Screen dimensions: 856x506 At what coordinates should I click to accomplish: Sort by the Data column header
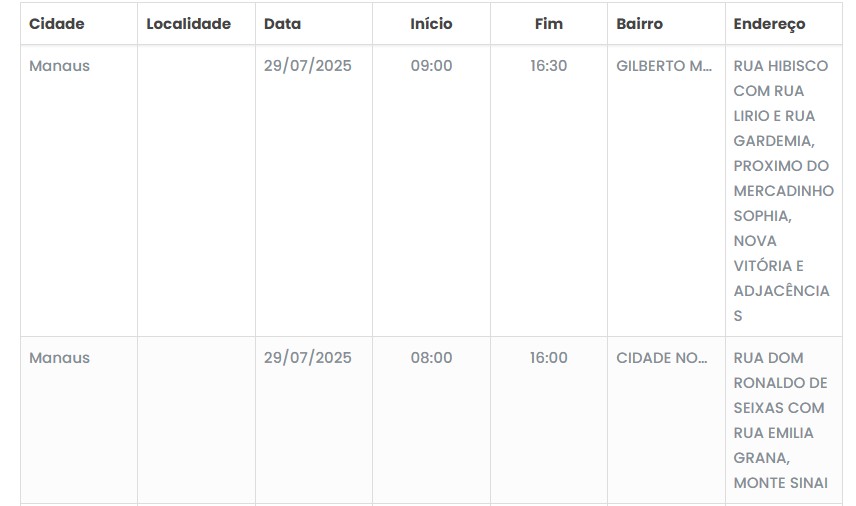(282, 24)
